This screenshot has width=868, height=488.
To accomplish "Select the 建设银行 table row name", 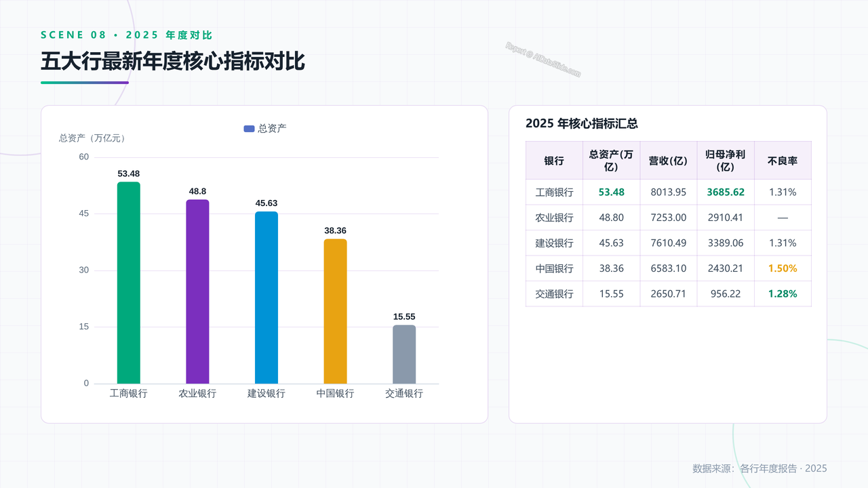I will click(x=554, y=243).
